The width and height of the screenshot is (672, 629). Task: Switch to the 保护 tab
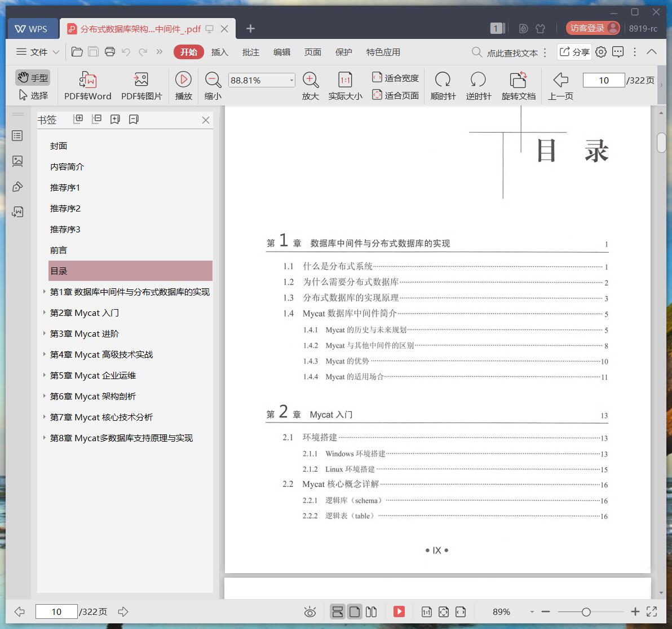pos(344,52)
